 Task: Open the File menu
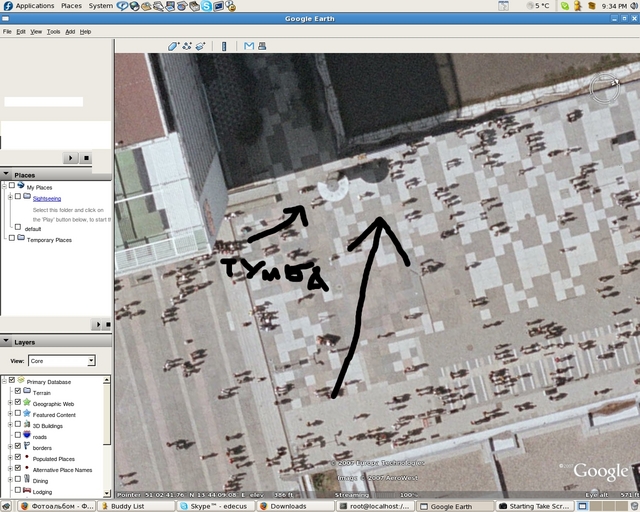point(7,32)
